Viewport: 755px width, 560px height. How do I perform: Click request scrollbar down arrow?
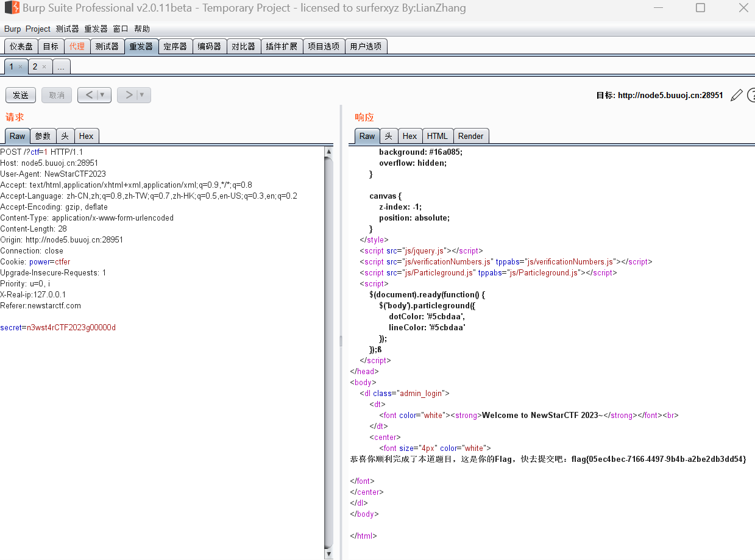click(x=329, y=553)
